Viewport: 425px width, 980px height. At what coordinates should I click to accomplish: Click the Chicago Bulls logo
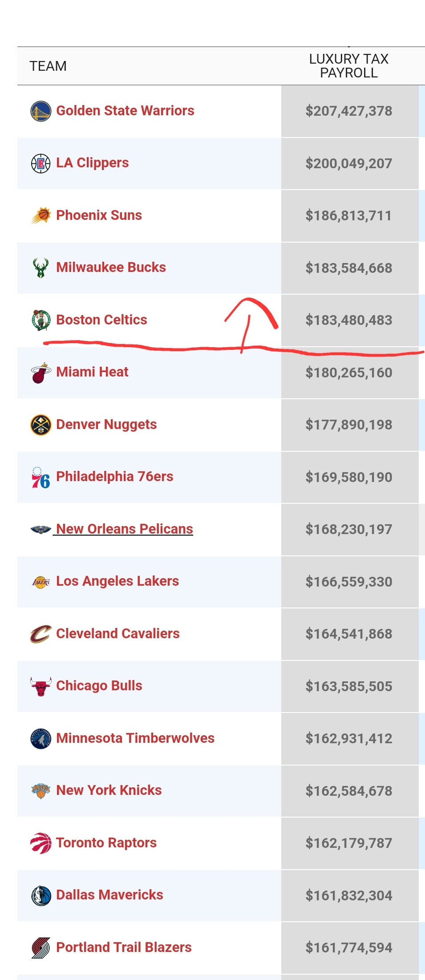click(x=40, y=686)
